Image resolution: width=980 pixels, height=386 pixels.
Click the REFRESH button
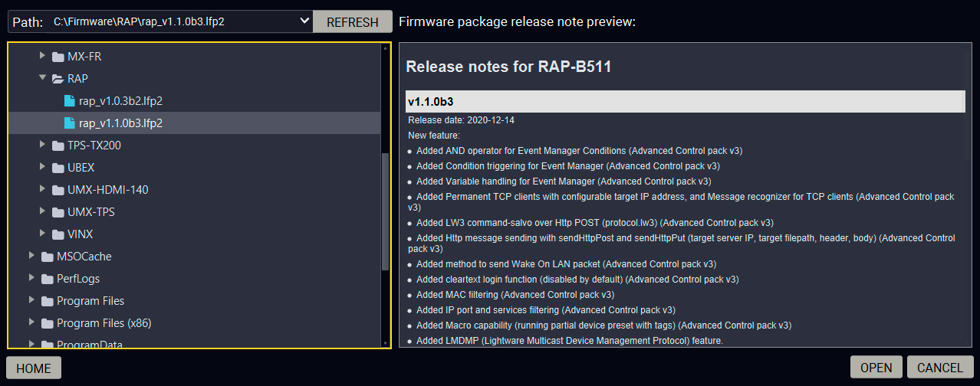pyautogui.click(x=353, y=22)
